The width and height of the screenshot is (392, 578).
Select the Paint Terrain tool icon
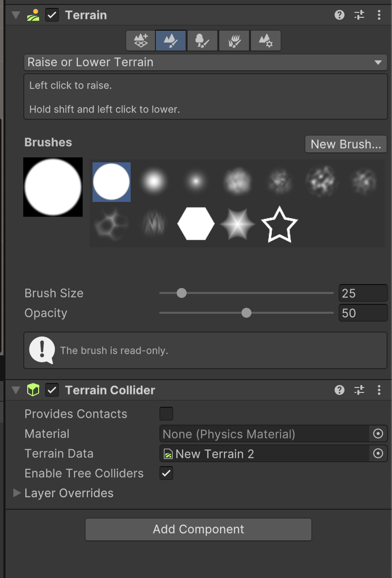[171, 41]
